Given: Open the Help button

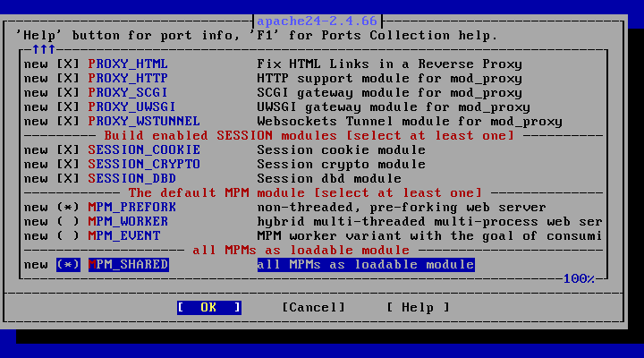Looking at the screenshot, I should point(418,308).
